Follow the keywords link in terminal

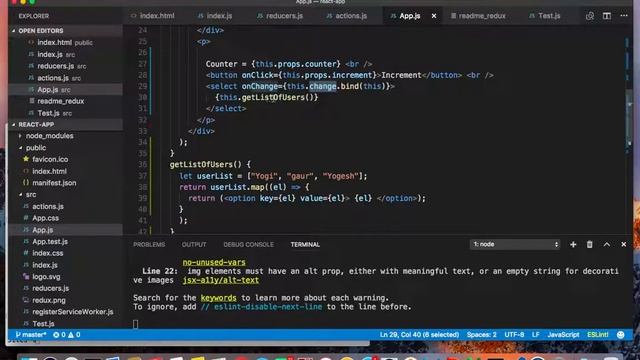tap(218, 298)
